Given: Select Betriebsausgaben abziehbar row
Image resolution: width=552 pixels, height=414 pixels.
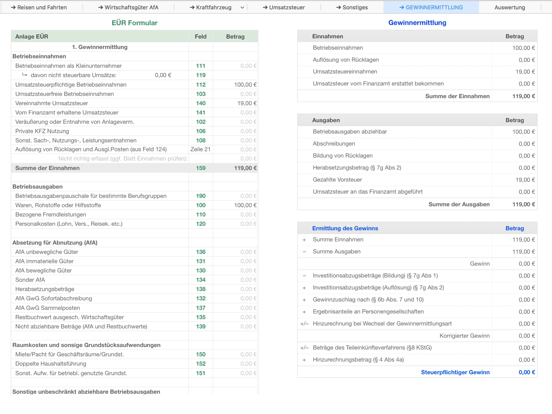Looking at the screenshot, I should pyautogui.click(x=417, y=132).
